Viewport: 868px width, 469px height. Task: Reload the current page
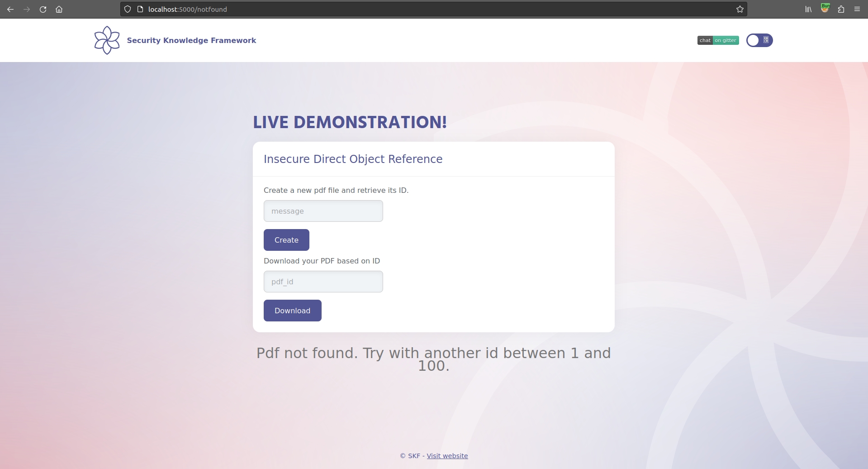coord(43,9)
